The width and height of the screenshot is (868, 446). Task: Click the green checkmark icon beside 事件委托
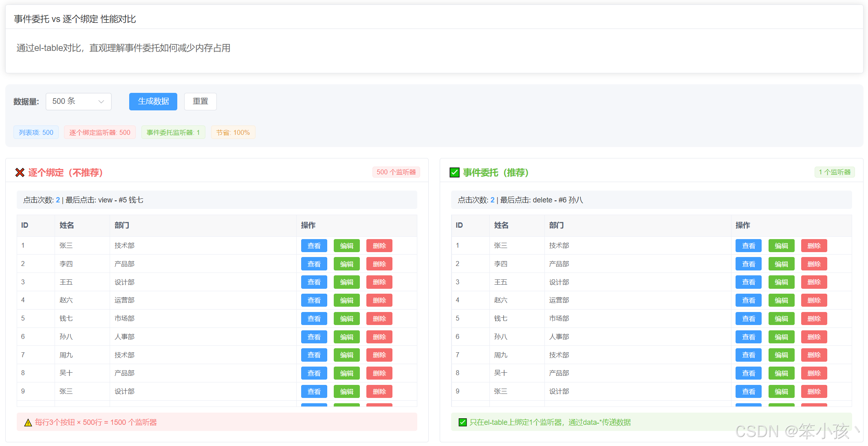coord(454,173)
